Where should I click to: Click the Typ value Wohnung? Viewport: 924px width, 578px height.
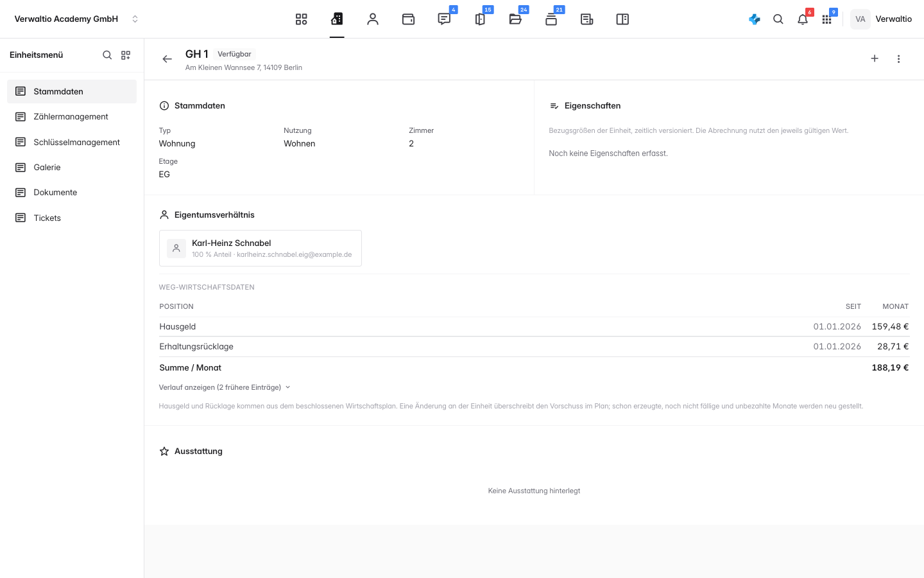pyautogui.click(x=177, y=144)
